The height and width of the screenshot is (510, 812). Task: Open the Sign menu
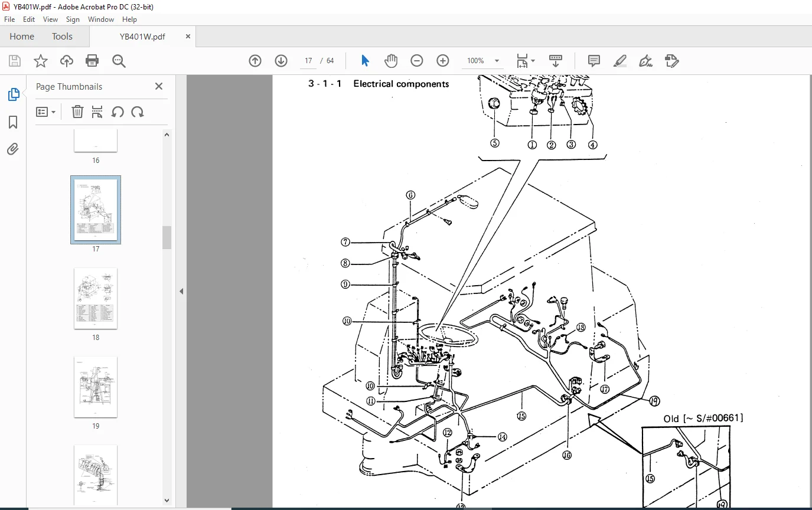(x=73, y=19)
